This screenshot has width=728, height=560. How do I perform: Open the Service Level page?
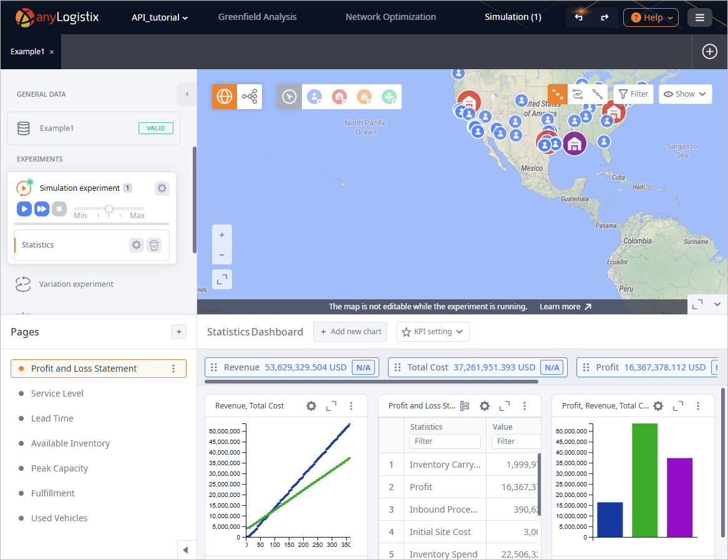(57, 393)
